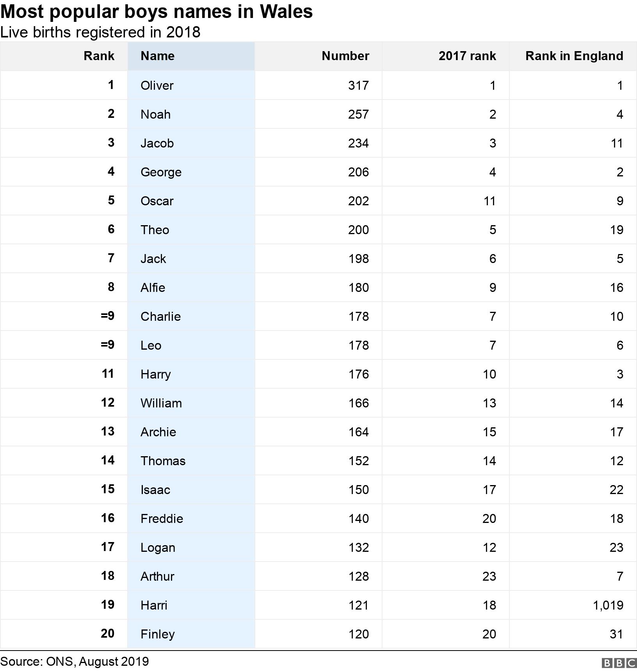Select the name Arthur
637x672 pixels.
point(157,576)
